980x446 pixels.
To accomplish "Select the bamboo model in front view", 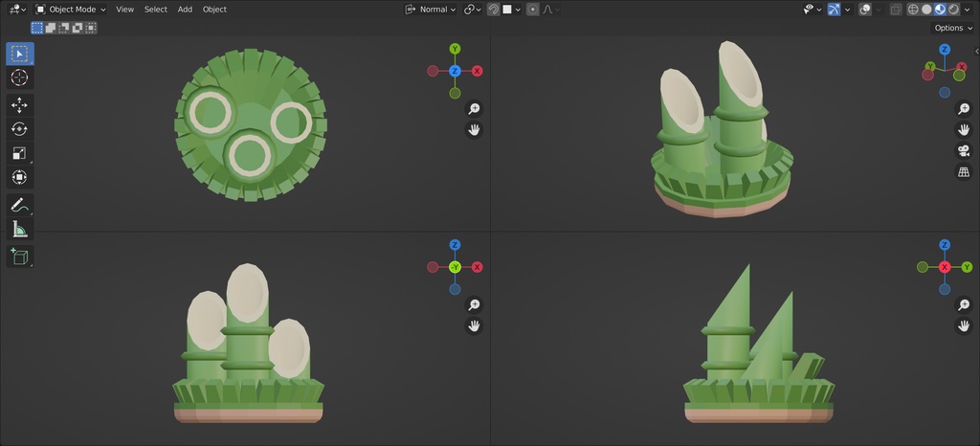I will click(x=248, y=344).
